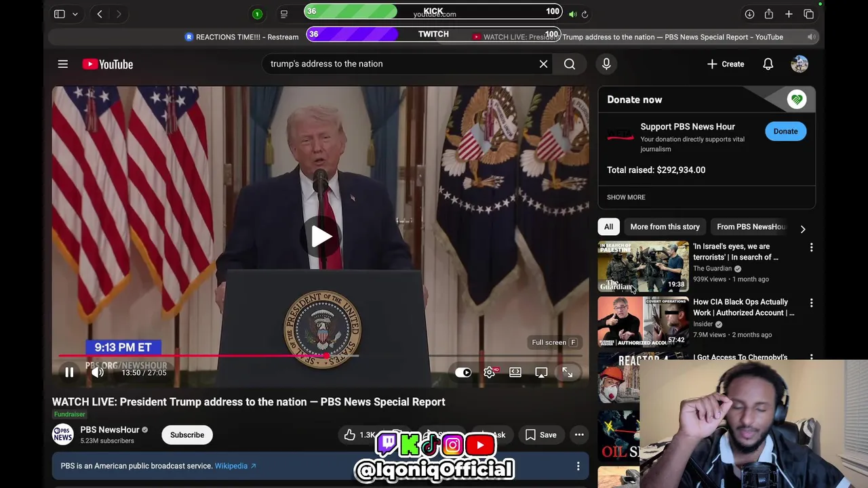This screenshot has height=488, width=868.
Task: Open the sidebar dropdown chevron in Safari toolbar
Action: tap(75, 14)
